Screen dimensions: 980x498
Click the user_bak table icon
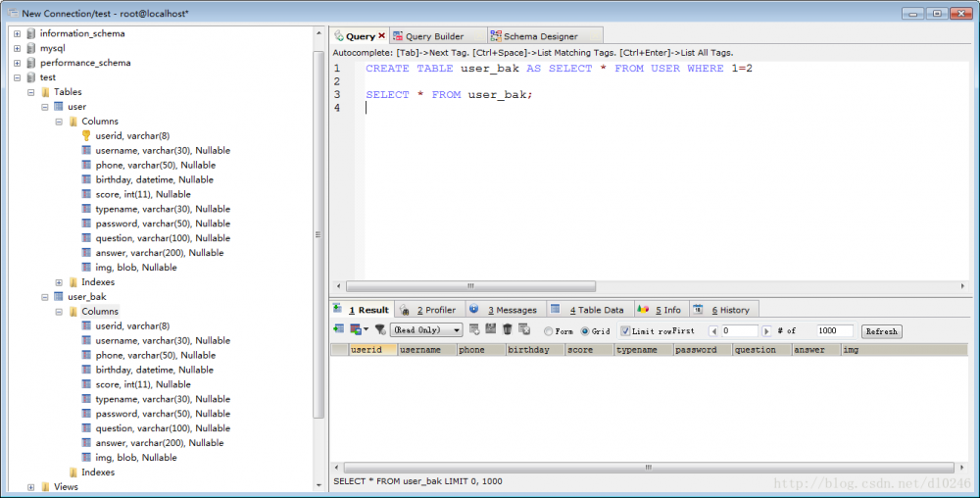(x=58, y=296)
